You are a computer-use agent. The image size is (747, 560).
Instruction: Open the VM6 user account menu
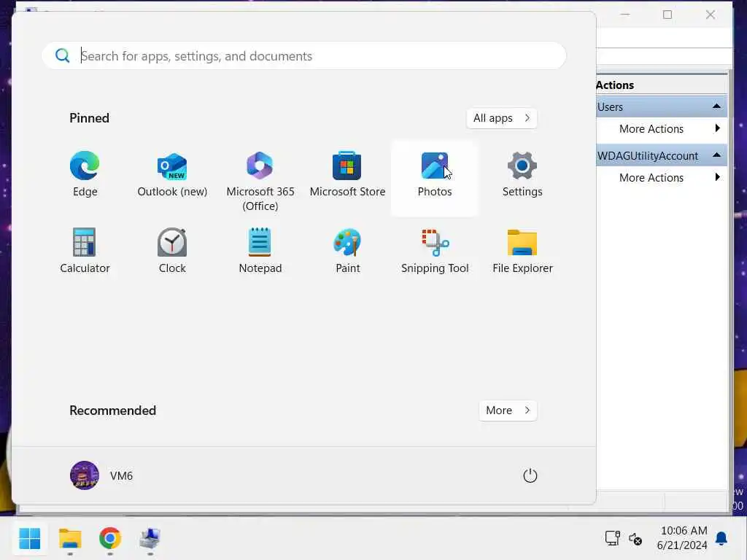coord(101,475)
